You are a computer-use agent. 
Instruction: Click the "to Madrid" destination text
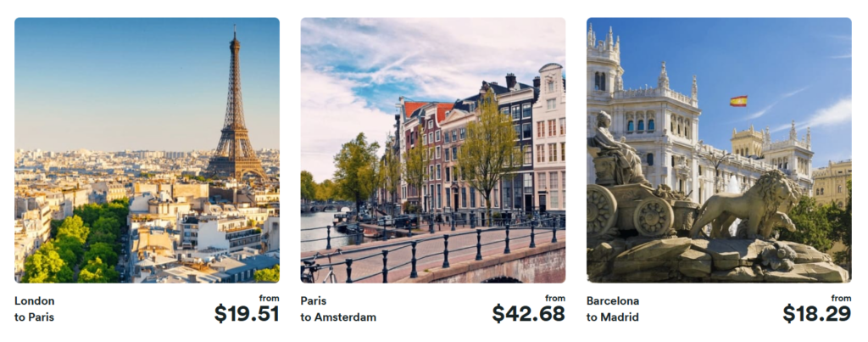(x=613, y=317)
